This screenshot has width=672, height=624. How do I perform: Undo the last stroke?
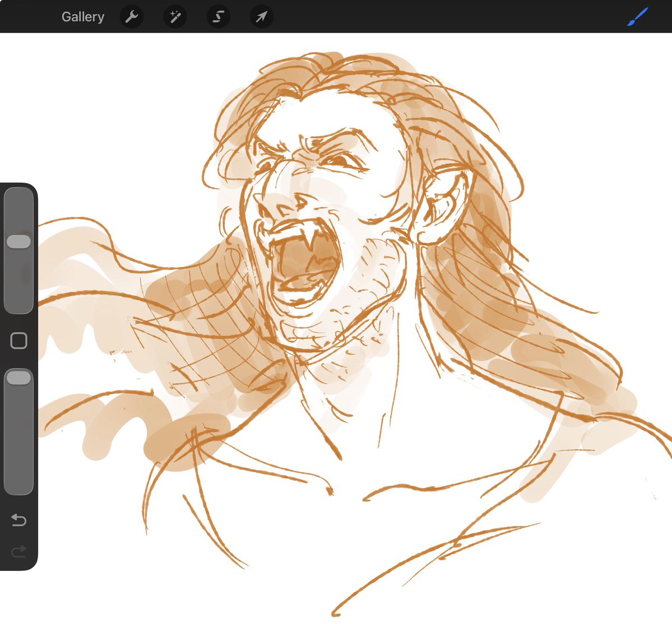coord(19,520)
